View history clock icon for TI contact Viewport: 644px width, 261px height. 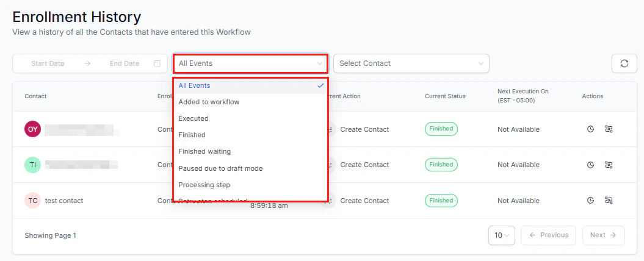coord(591,165)
